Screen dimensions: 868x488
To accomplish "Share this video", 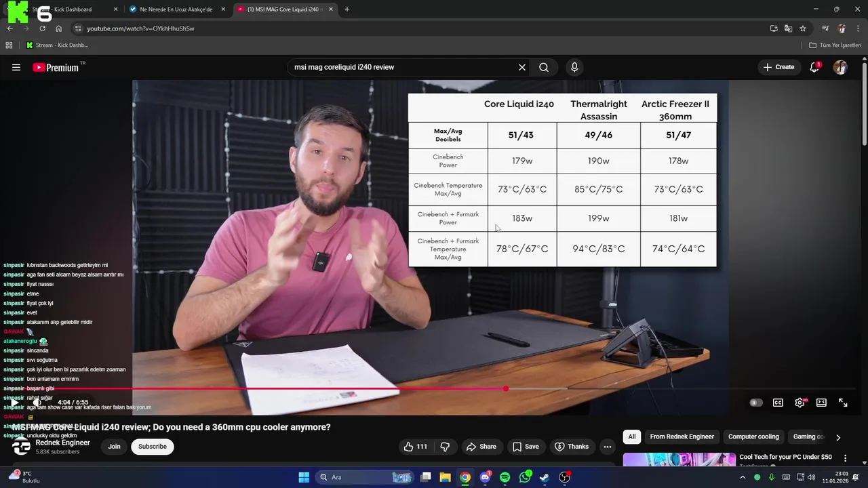I will [481, 447].
